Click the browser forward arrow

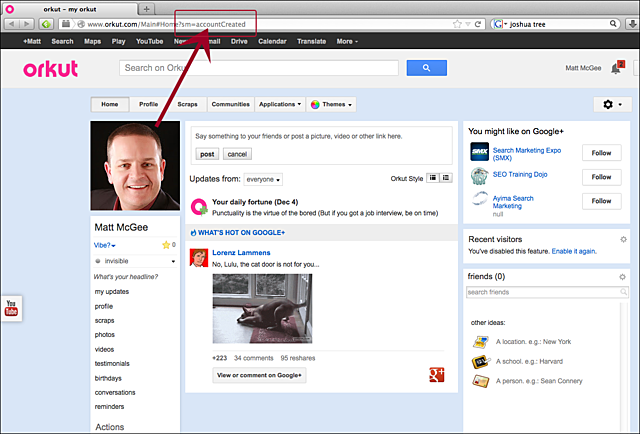tap(27, 24)
